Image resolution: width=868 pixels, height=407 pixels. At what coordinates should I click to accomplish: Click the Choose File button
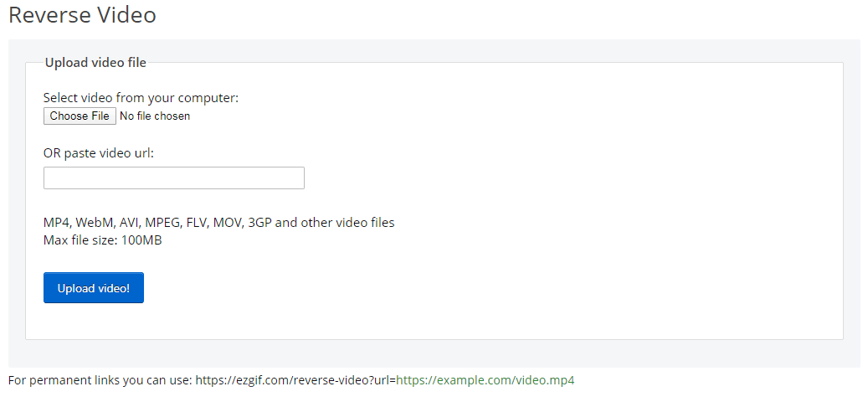(80, 116)
